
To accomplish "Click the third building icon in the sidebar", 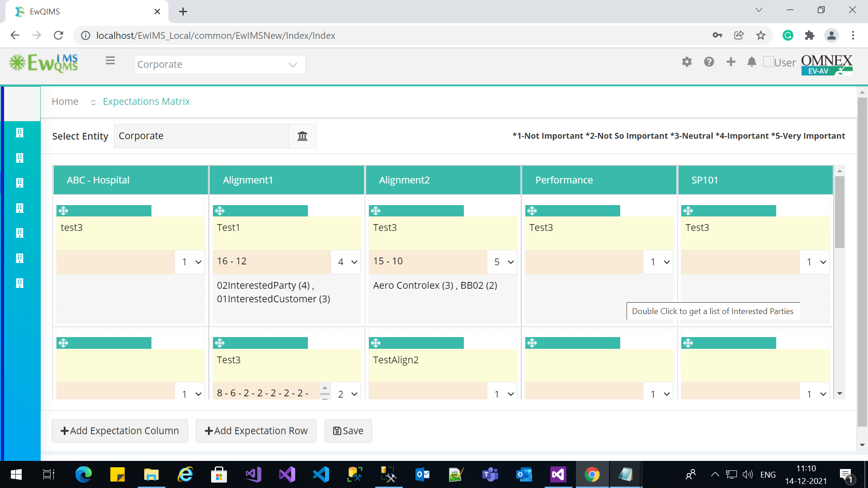I will coord(19,183).
